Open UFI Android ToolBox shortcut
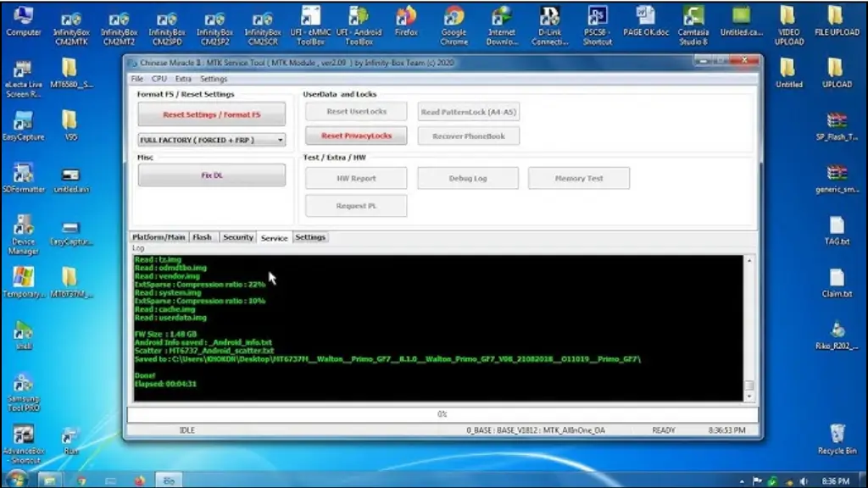The height and width of the screenshot is (488, 868). [359, 25]
